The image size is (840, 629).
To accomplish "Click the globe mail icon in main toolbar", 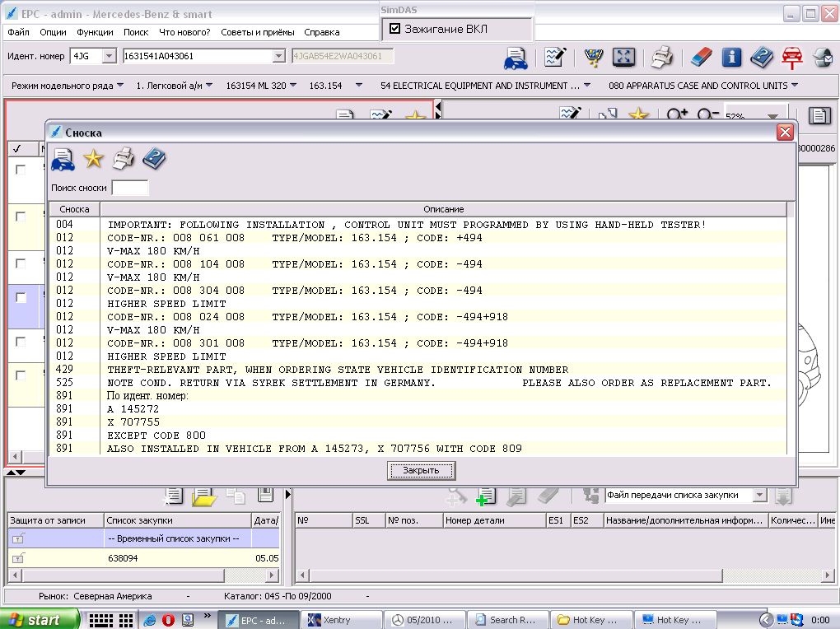I will coord(823,58).
